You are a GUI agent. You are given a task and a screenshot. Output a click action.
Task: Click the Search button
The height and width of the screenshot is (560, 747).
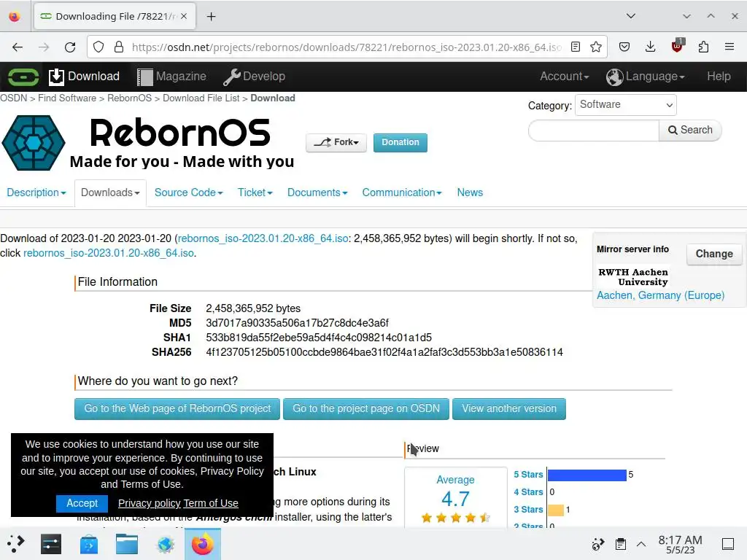pos(690,131)
